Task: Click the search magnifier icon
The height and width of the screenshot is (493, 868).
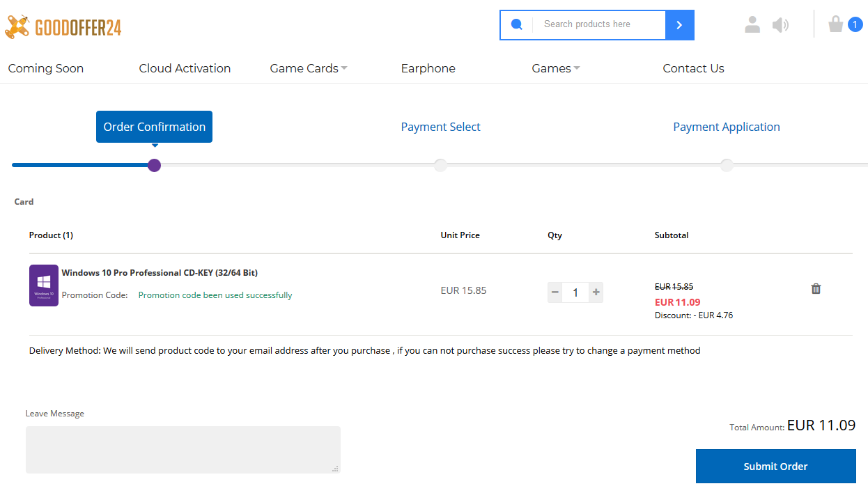Action: click(517, 24)
